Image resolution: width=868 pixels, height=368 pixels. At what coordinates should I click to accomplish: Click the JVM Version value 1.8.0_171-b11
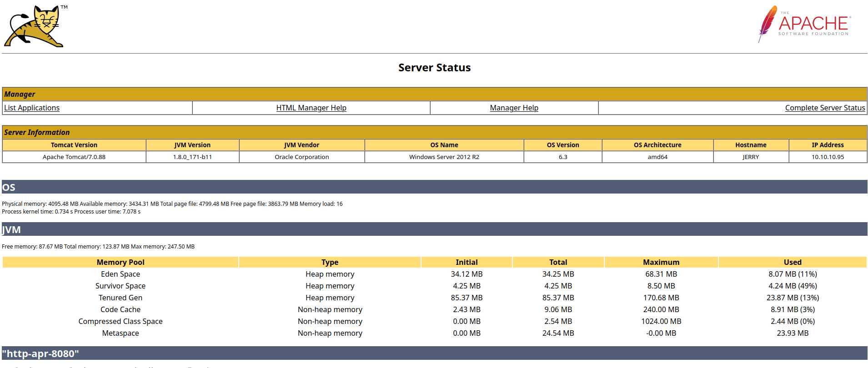tap(192, 157)
